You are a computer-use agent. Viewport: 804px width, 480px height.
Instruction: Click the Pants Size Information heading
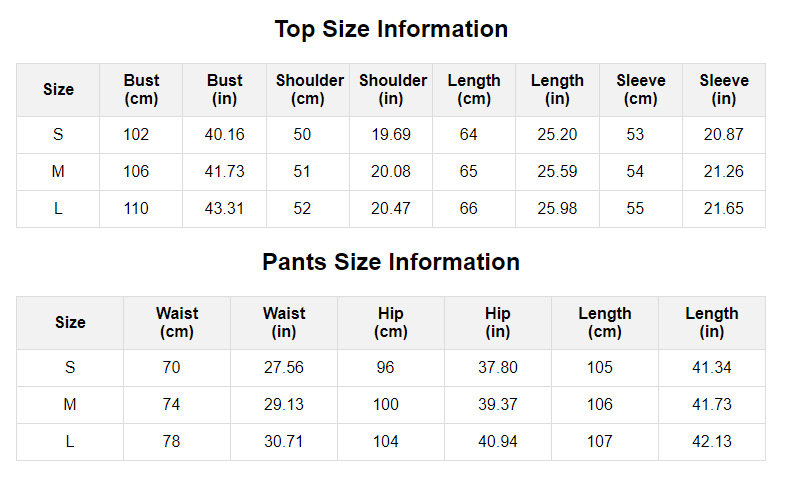(391, 262)
